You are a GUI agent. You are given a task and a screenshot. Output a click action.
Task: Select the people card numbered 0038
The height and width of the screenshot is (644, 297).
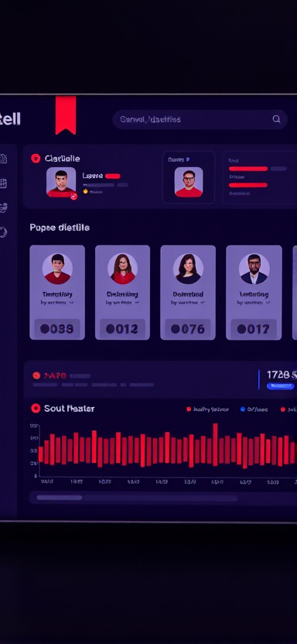click(x=57, y=293)
